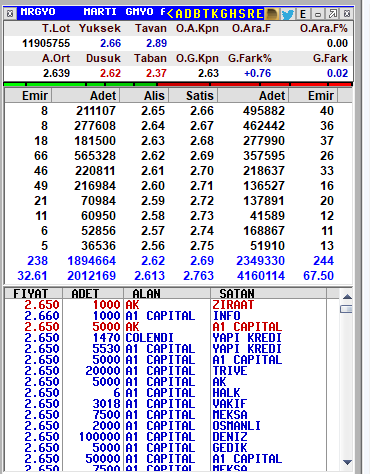
Task: Select ask quantity 495882 in order book
Action: (x=264, y=111)
